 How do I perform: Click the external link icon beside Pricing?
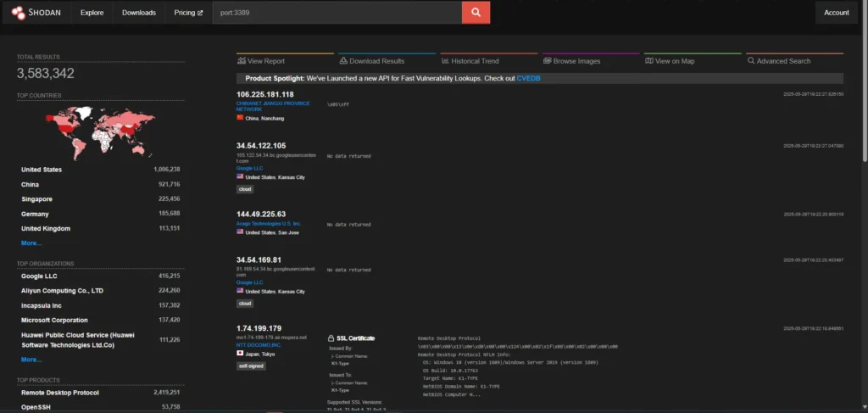(200, 13)
